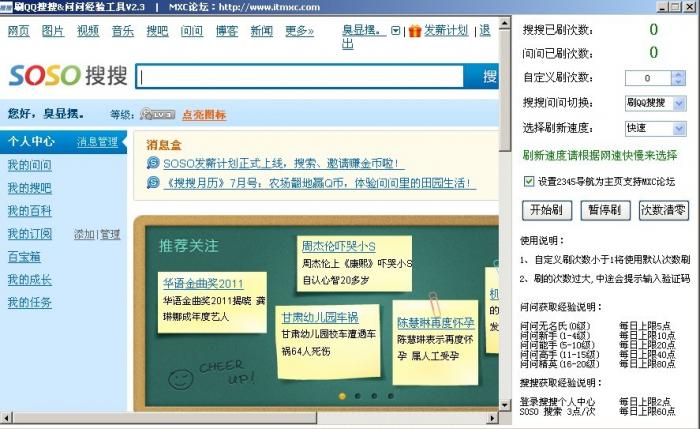Decrease the 自定义刷次数 value with down arrow

point(679,82)
